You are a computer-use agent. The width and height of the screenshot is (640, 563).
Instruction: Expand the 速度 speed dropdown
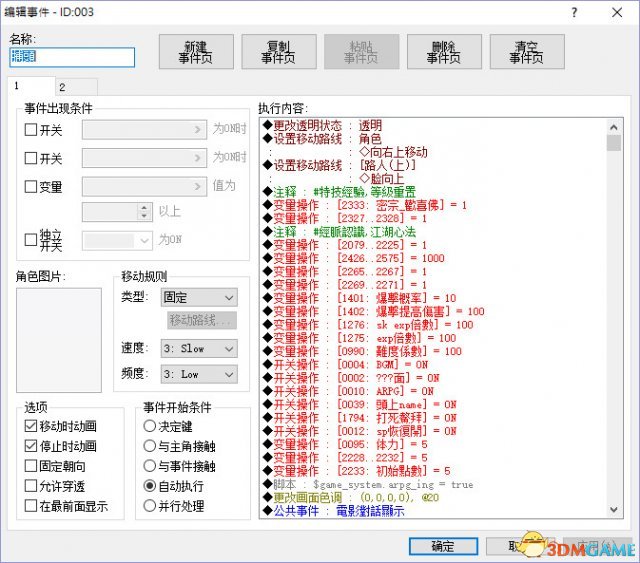199,348
